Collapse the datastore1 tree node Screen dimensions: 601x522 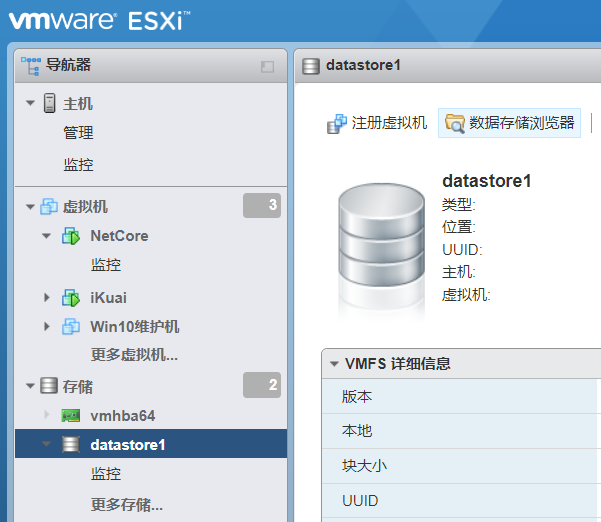tap(46, 444)
